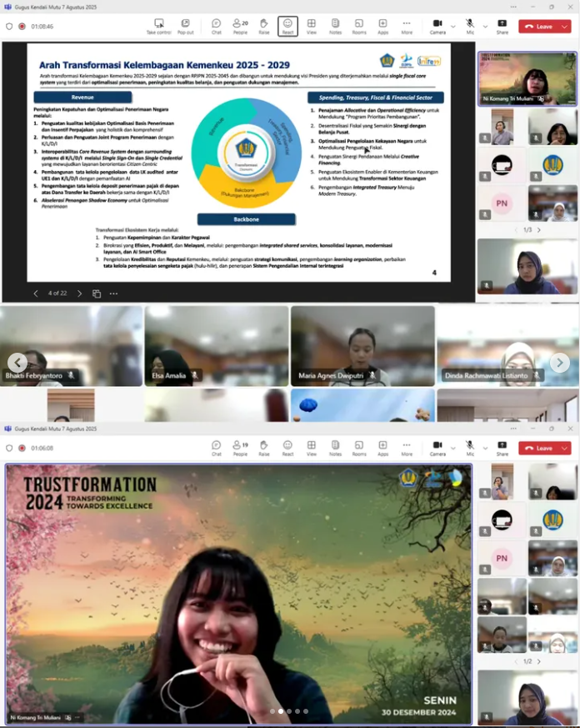Toggle the Camera in the top meeting window

pyautogui.click(x=437, y=26)
